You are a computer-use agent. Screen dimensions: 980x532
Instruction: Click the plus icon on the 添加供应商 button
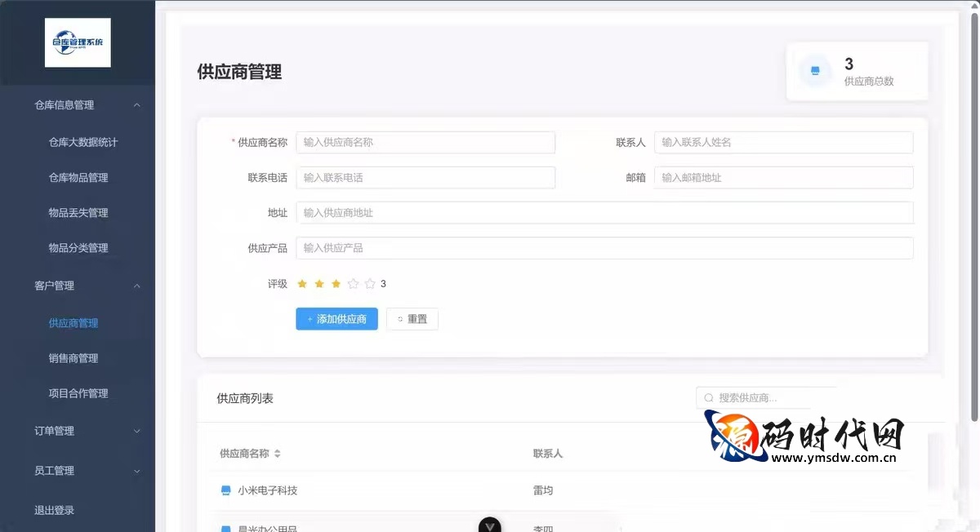tap(311, 319)
